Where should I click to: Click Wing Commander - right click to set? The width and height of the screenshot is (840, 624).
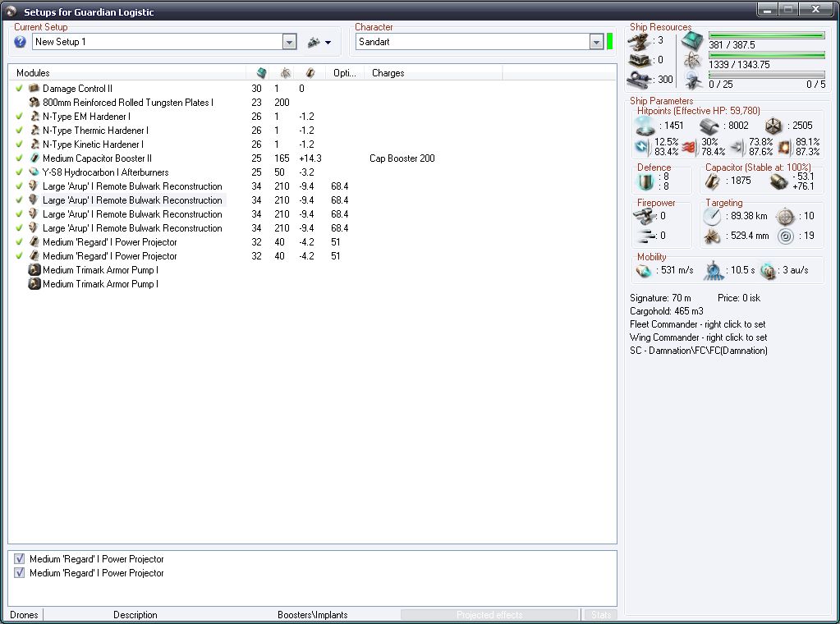[698, 337]
